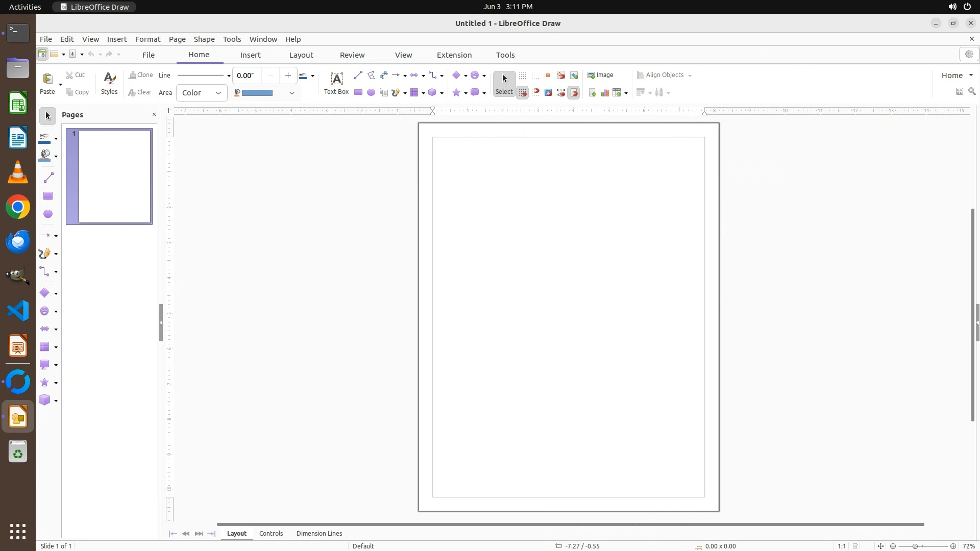Select the Polygon tool in ribbon
This screenshot has width=980, height=551.
371,76
